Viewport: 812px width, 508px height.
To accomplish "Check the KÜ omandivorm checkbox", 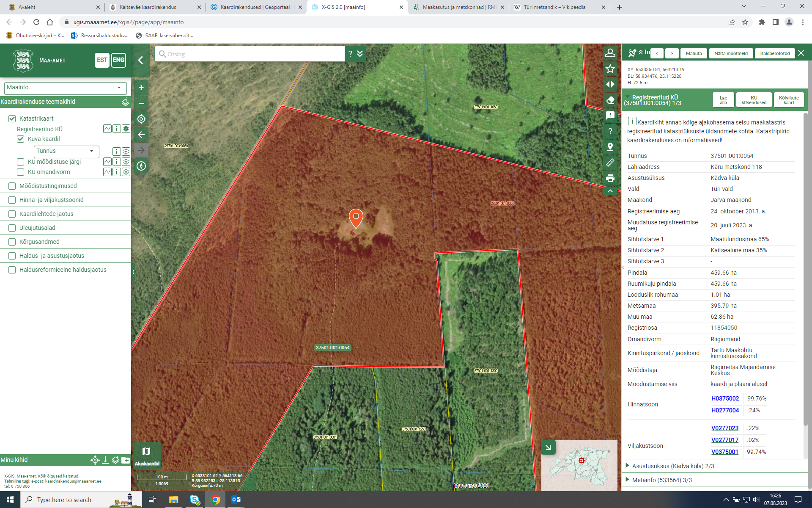I will coord(20,172).
